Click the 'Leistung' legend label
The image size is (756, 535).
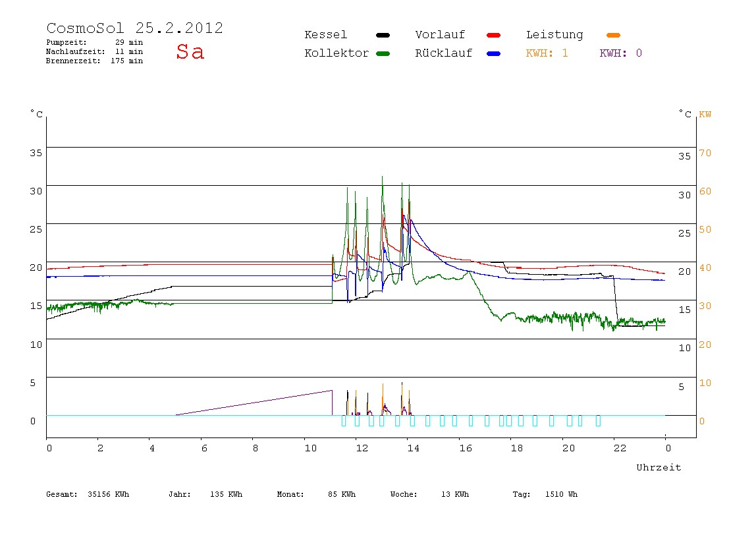point(554,35)
